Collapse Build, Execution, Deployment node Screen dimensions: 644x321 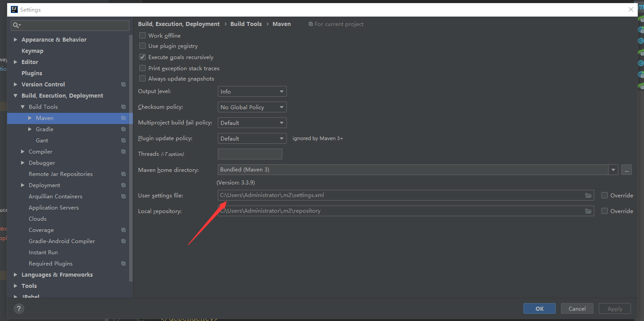(16, 96)
